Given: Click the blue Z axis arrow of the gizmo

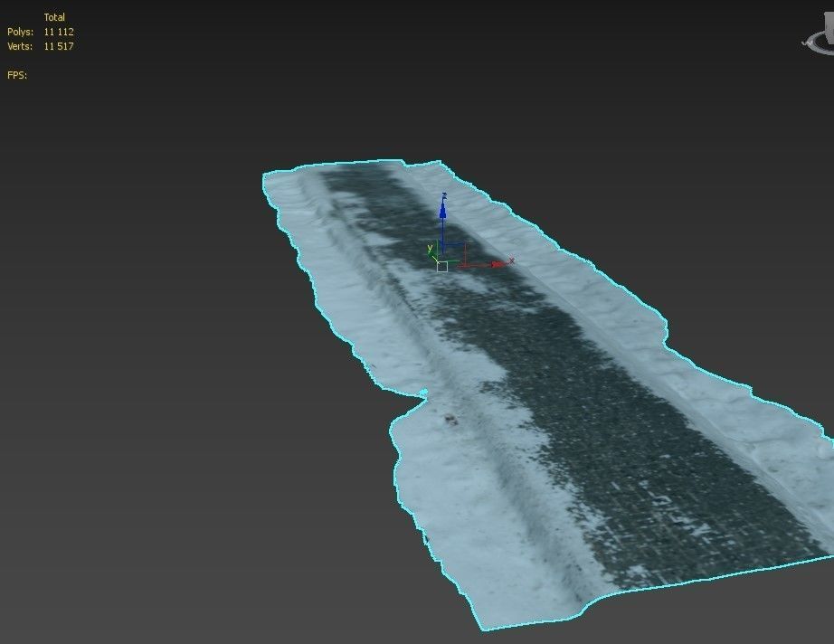Looking at the screenshot, I should (x=442, y=213).
